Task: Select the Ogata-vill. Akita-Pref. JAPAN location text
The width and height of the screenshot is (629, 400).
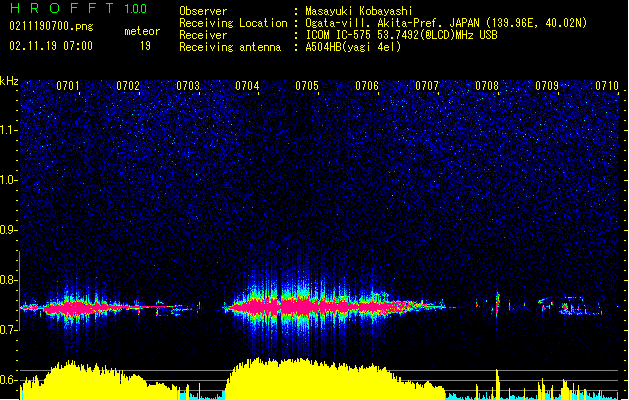Action: [x=446, y=23]
